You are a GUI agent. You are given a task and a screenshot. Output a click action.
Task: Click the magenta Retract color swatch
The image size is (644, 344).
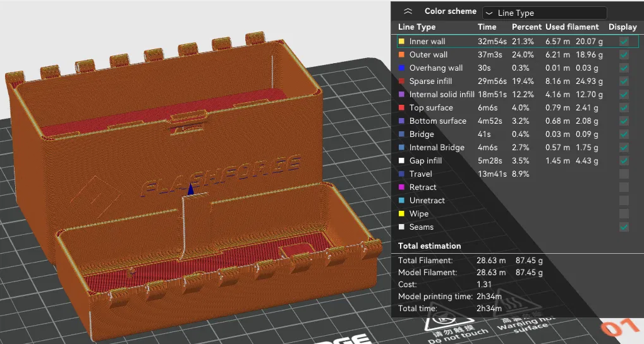[402, 187]
